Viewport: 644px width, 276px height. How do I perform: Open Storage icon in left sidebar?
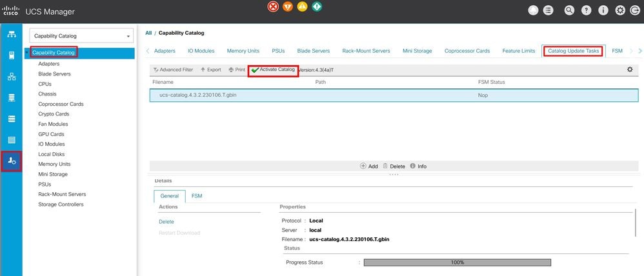[x=12, y=140]
